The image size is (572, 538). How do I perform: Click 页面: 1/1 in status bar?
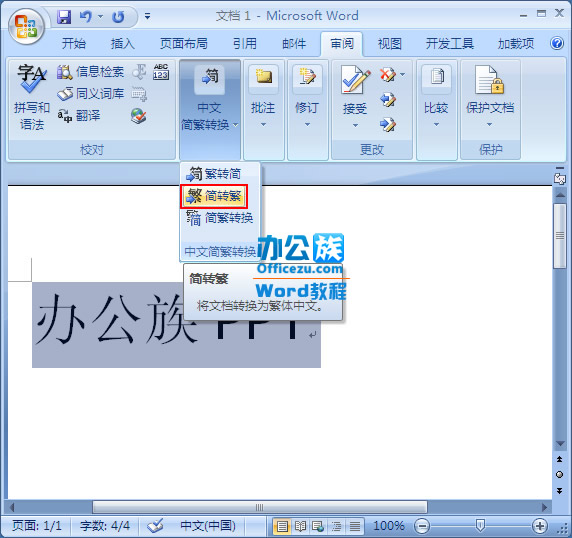(36, 526)
